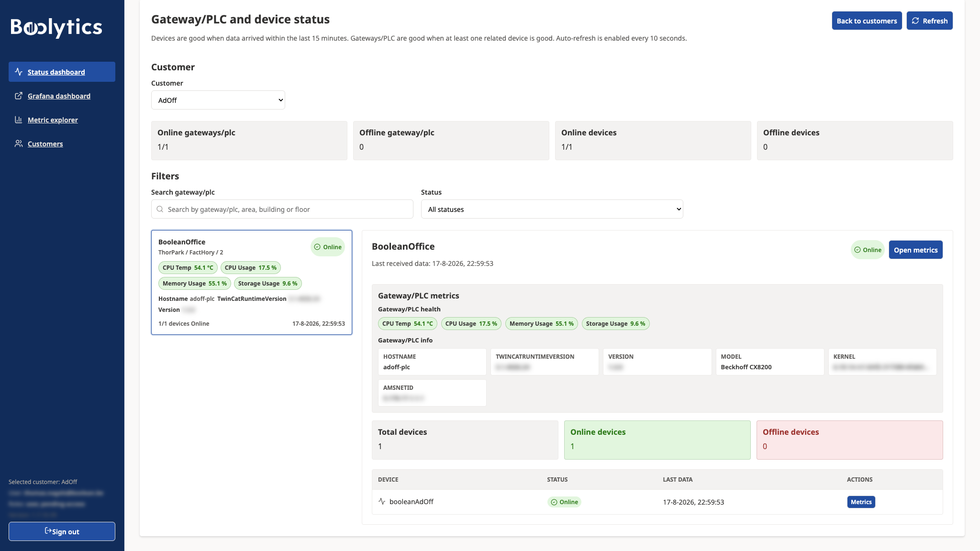Click the booleanAdOff device name
This screenshot has height=551, width=980.
click(412, 501)
